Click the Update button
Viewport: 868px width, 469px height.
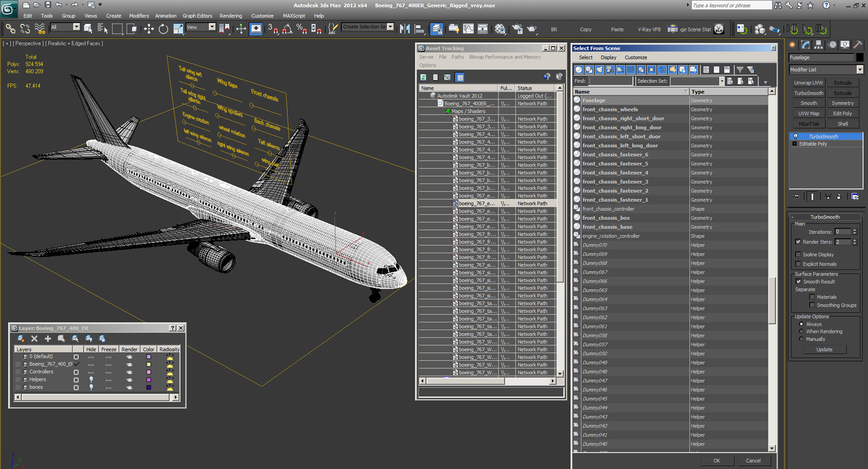[x=824, y=349]
